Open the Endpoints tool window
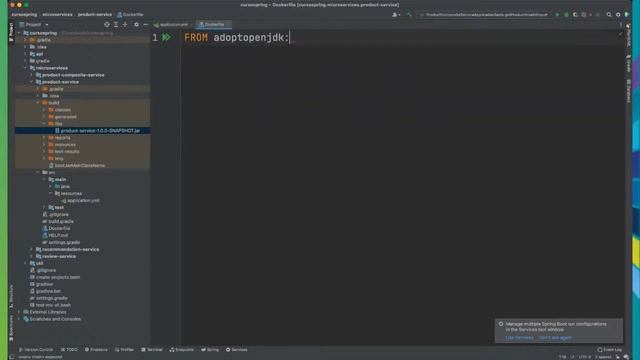Viewport: 640px width, 360px height. 182,350
